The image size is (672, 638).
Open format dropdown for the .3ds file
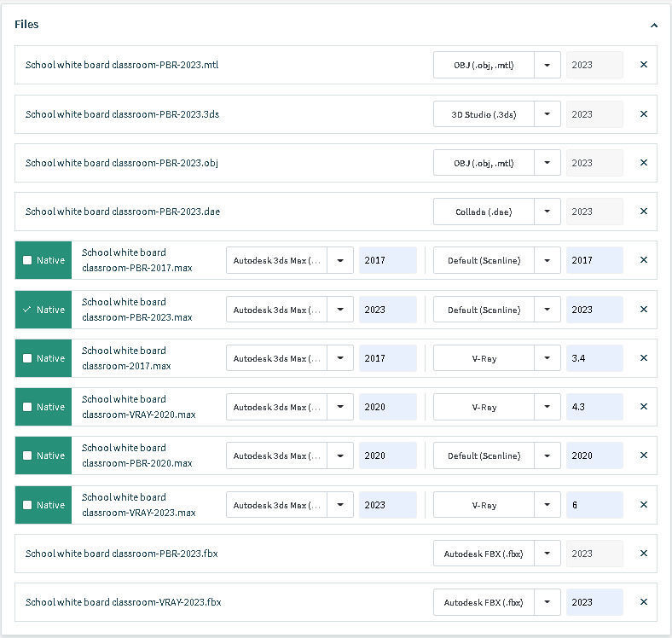[x=547, y=114]
